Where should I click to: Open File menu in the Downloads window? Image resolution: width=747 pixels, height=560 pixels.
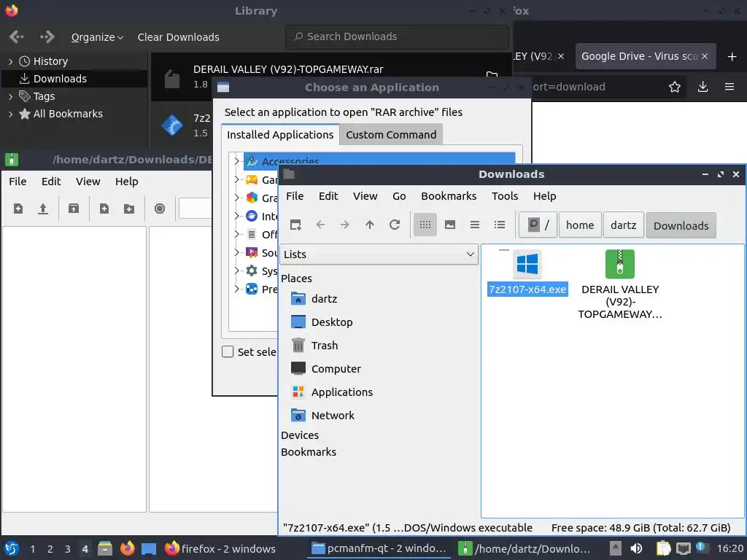coord(295,196)
